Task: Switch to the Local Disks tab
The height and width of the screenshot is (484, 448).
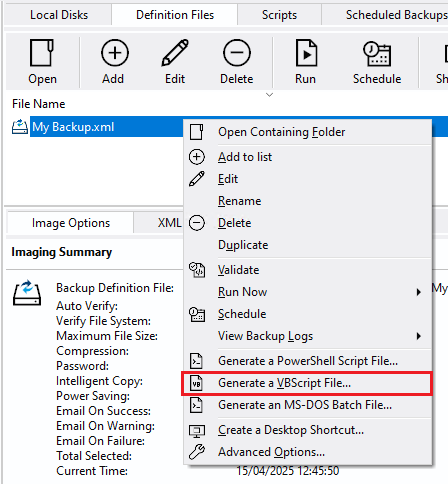Action: pyautogui.click(x=59, y=15)
